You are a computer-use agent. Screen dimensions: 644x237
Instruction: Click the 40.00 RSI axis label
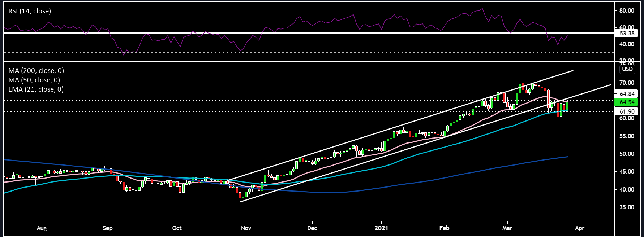[x=627, y=44]
